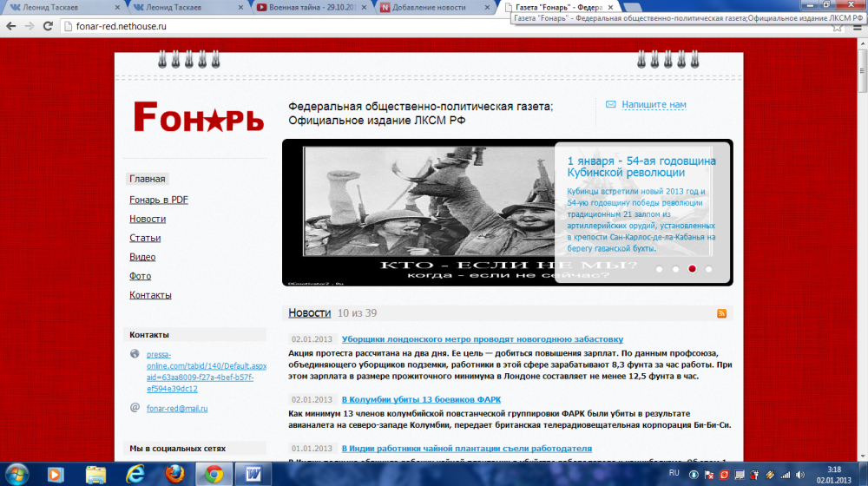
Task: Open the В Колумбии убиты 13 боевиков article
Action: 421,400
